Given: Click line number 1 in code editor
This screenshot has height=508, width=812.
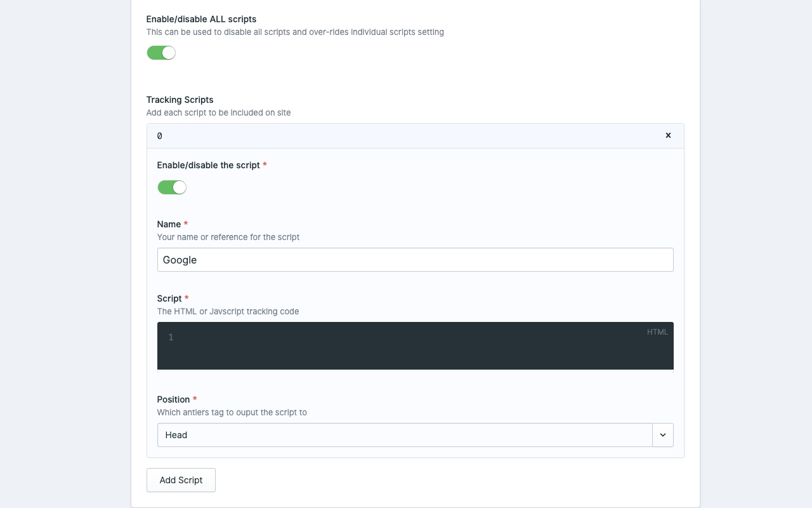Looking at the screenshot, I should pos(171,337).
